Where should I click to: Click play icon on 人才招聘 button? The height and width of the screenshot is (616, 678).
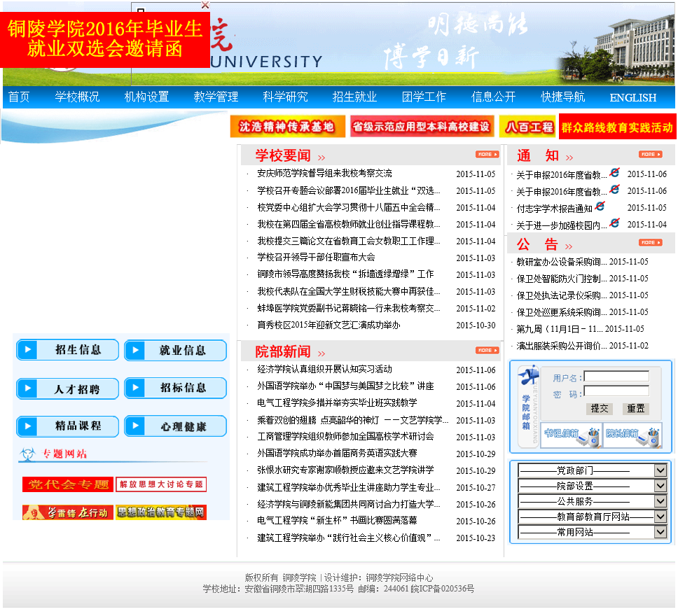[28, 388]
